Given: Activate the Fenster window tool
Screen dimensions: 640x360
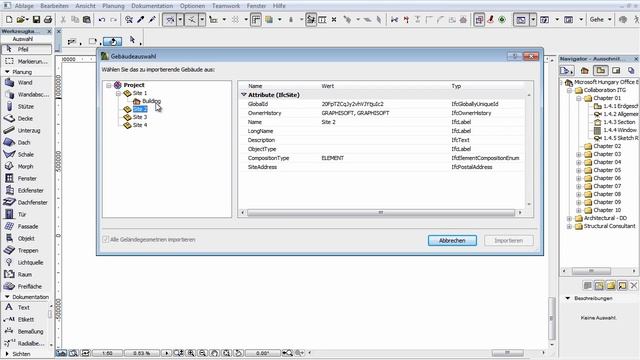Looking at the screenshot, I should 27,178.
